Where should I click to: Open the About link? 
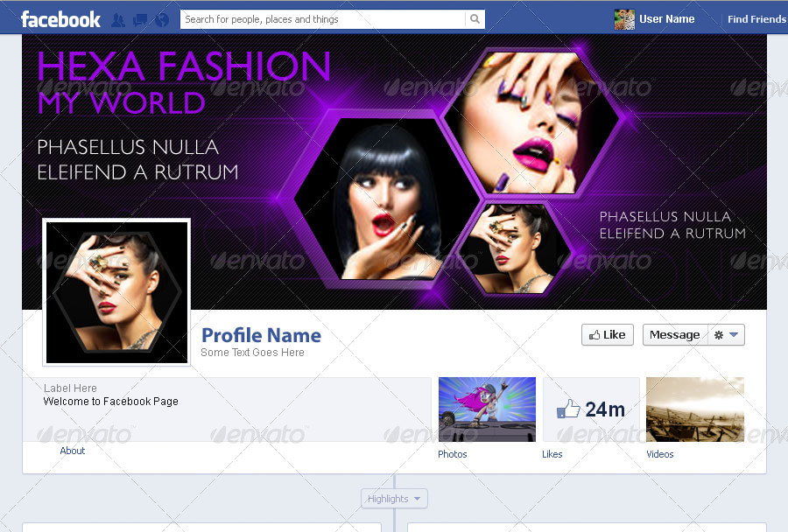[x=73, y=451]
